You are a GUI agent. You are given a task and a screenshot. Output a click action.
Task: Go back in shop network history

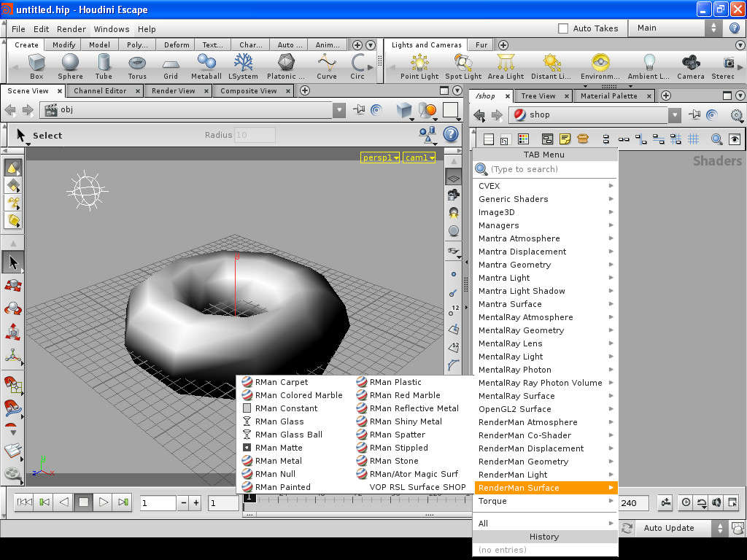479,114
